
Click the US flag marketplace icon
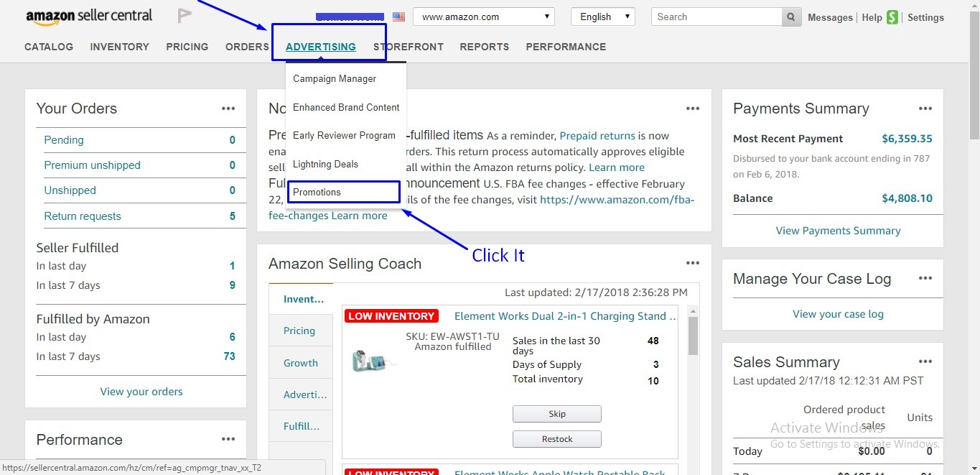[398, 17]
